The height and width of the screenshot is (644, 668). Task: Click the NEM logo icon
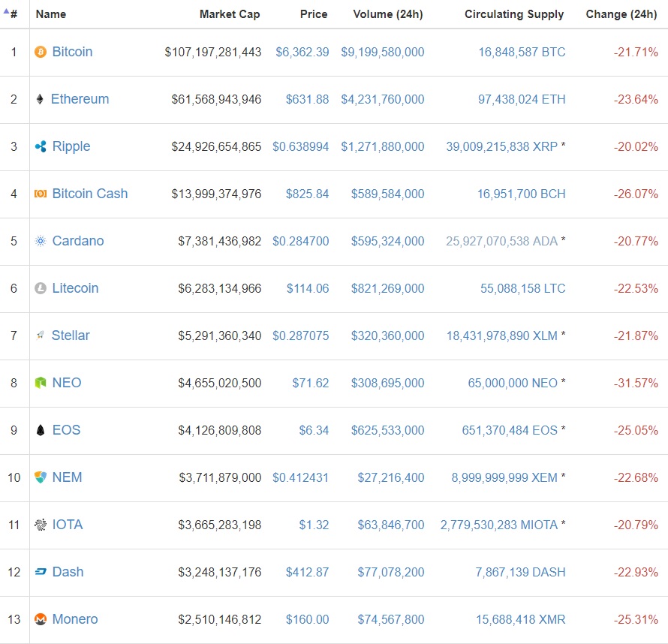41,477
